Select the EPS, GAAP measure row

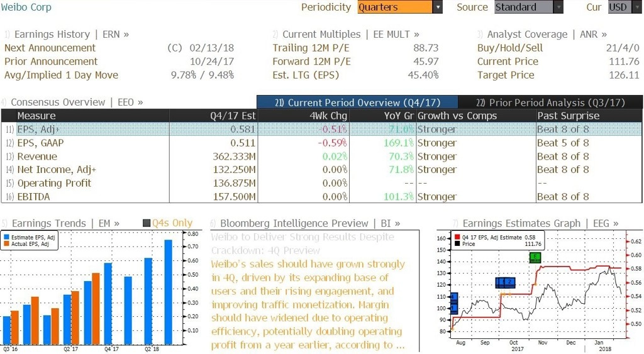click(321, 143)
